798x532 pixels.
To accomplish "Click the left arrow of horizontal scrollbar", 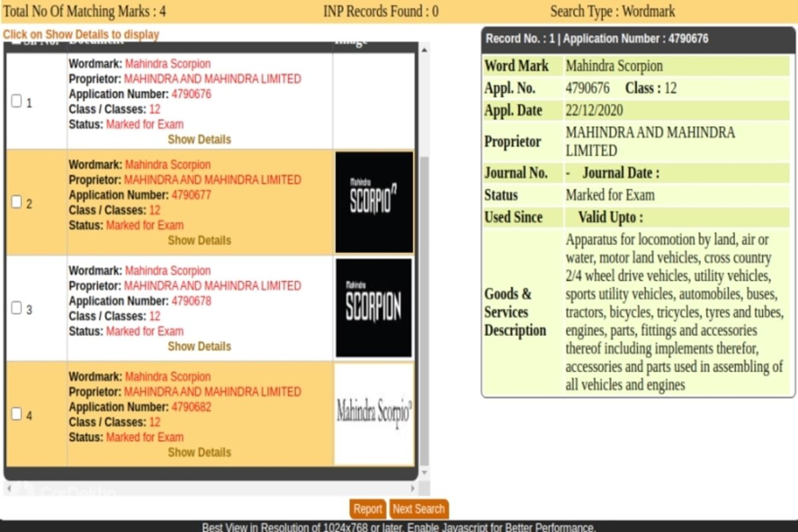I will point(10,488).
